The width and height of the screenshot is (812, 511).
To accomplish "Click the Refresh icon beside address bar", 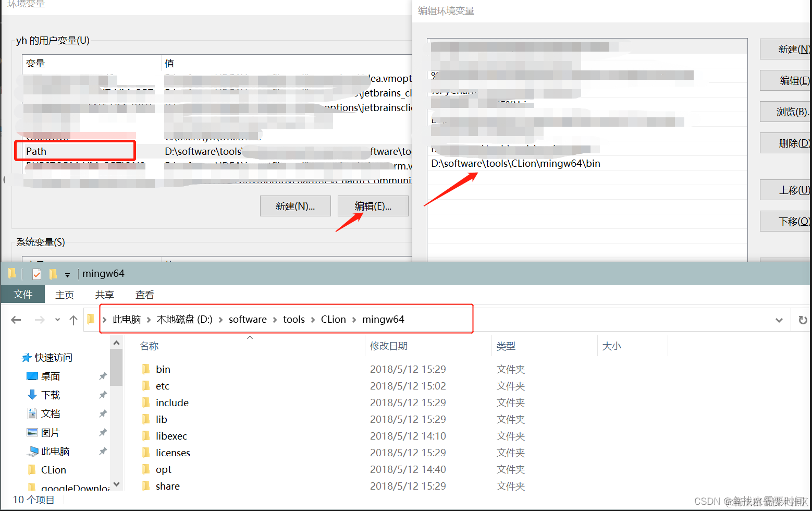I will [x=803, y=320].
